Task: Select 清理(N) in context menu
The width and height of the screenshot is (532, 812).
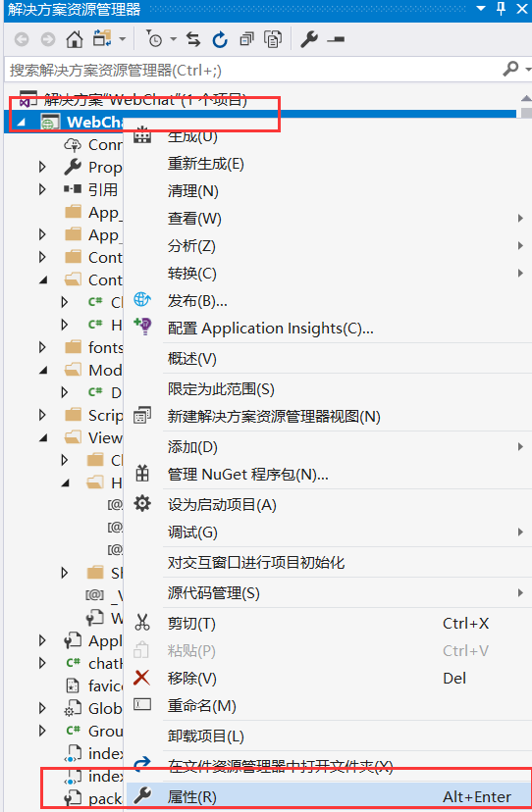Action: pos(193,191)
